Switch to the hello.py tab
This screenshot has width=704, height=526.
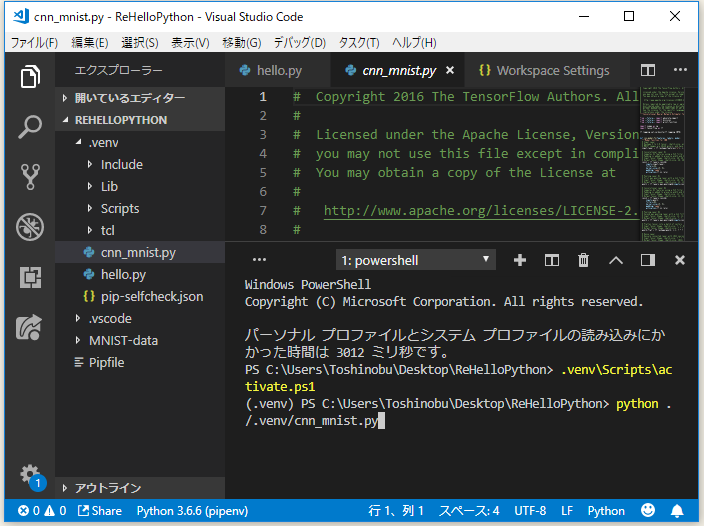[x=277, y=70]
